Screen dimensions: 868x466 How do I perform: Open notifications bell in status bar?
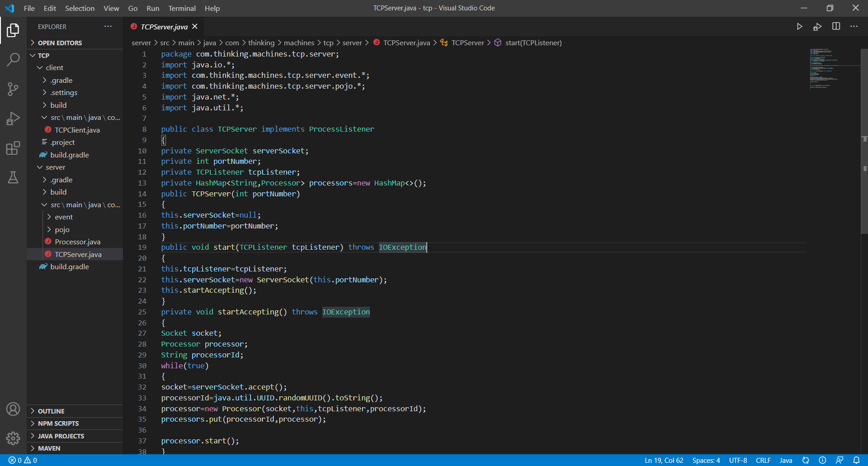pos(856,460)
